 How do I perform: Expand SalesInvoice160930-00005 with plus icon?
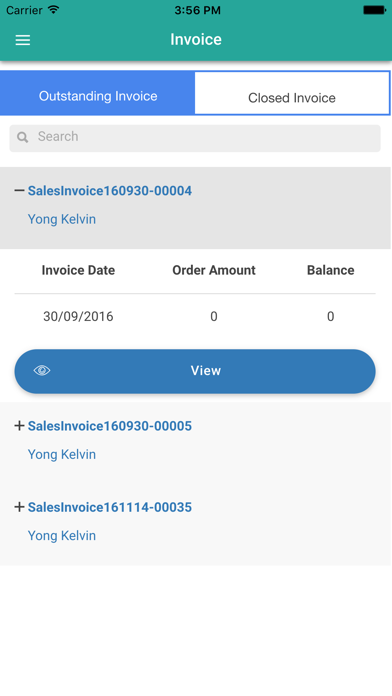pyautogui.click(x=19, y=426)
